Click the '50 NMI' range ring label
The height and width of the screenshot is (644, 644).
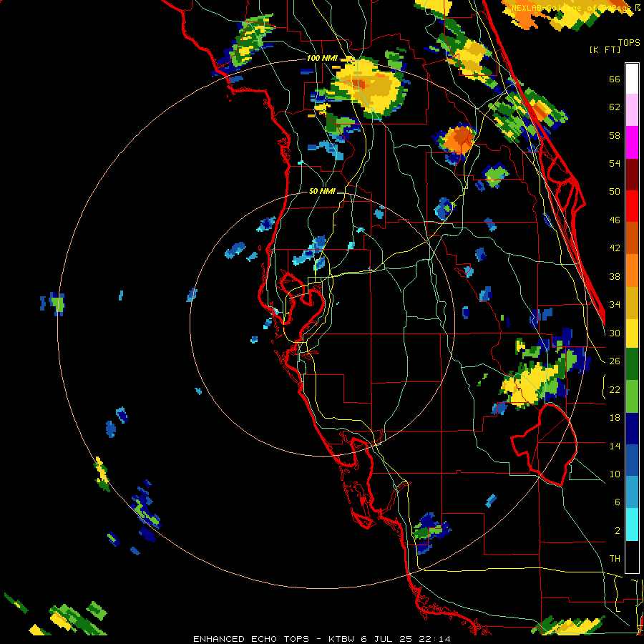coord(322,191)
